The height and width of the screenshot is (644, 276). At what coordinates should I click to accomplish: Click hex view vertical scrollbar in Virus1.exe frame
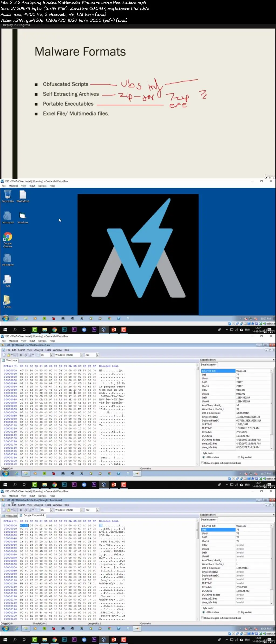point(197,414)
